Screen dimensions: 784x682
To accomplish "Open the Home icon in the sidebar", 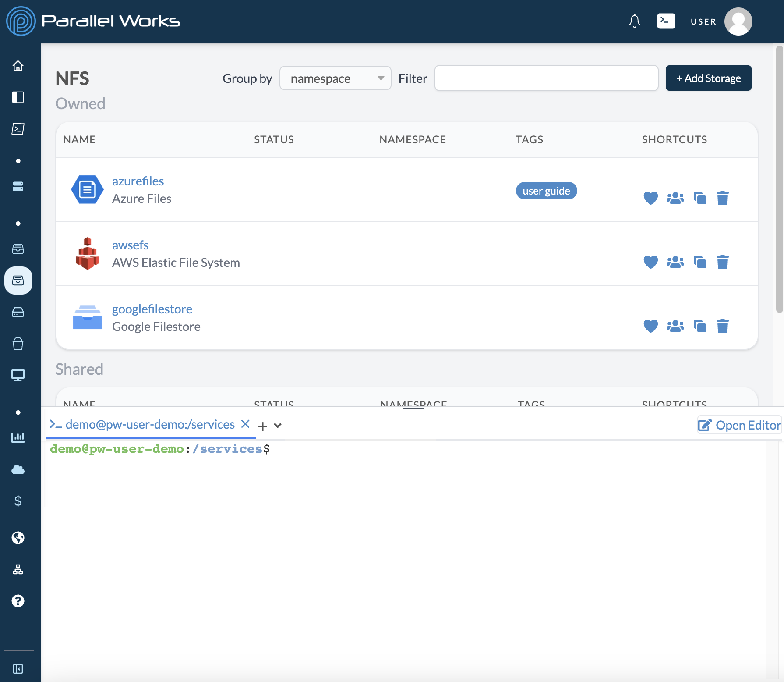I will [18, 66].
